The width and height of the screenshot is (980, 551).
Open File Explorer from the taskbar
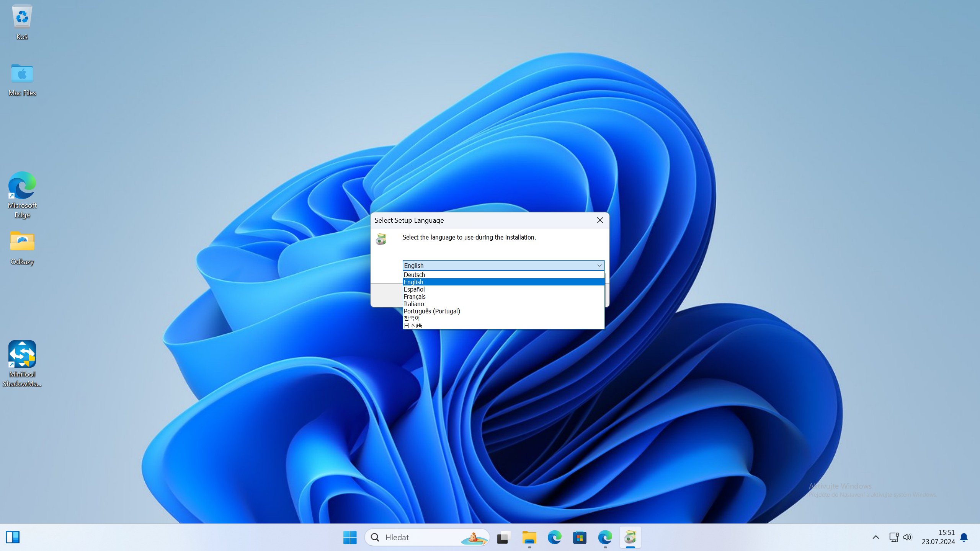[529, 538]
